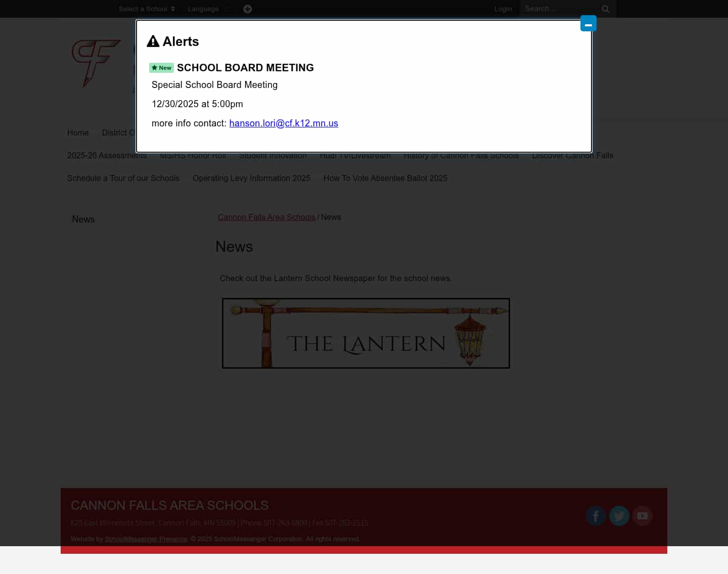Viewport: 728px width, 574px height.
Task: Open Twitter page via footer icon
Action: [619, 515]
